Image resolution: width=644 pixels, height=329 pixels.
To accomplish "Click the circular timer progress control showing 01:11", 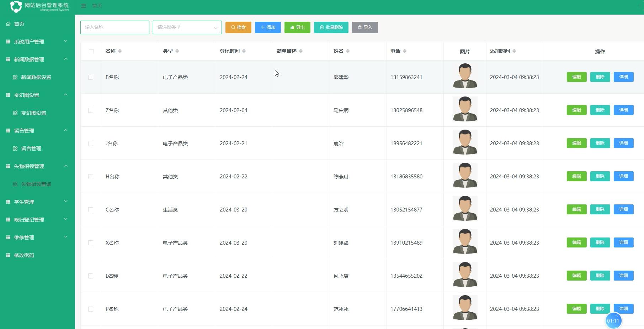I will point(613,320).
